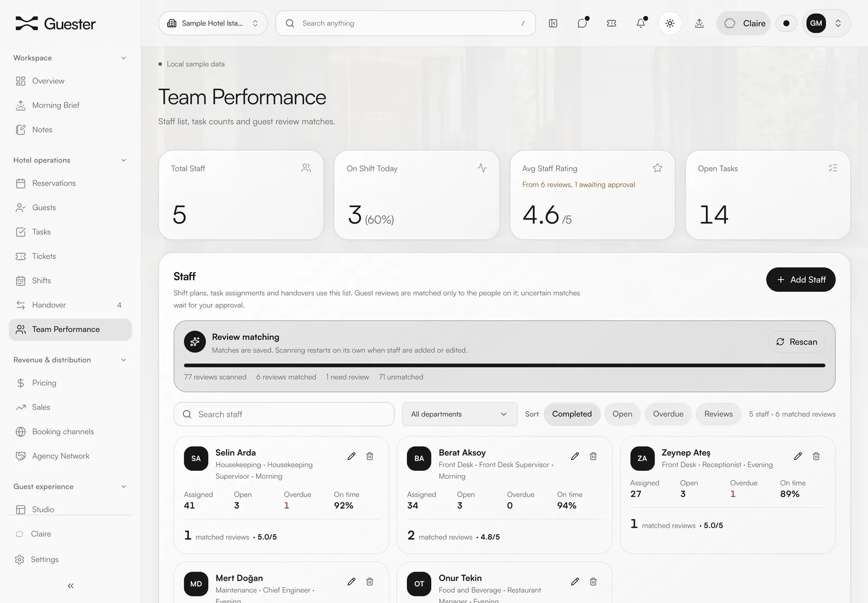The width and height of the screenshot is (868, 603).
Task: Click the sidebar panel toggle icon in header
Action: [553, 23]
